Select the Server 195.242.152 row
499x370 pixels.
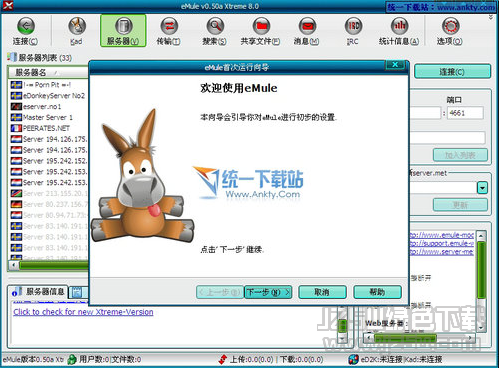pos(48,161)
